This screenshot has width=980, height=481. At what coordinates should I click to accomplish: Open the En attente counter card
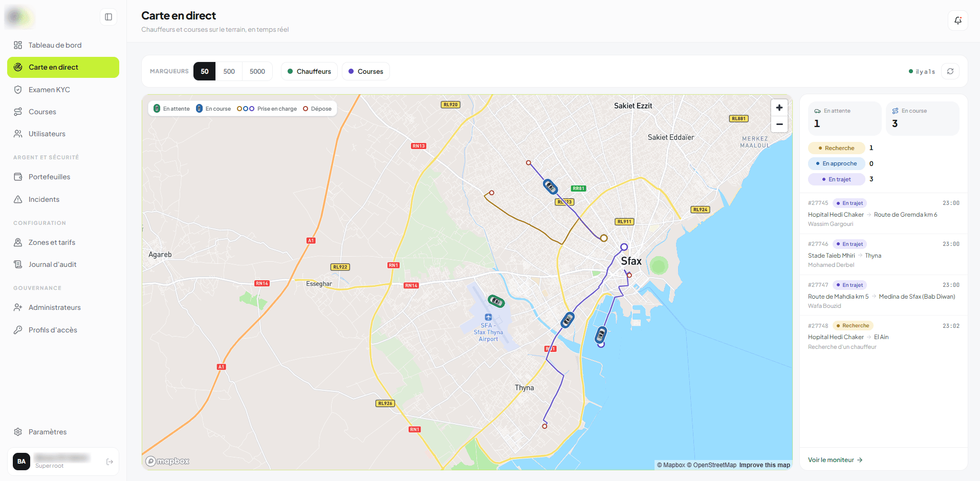[x=844, y=118]
